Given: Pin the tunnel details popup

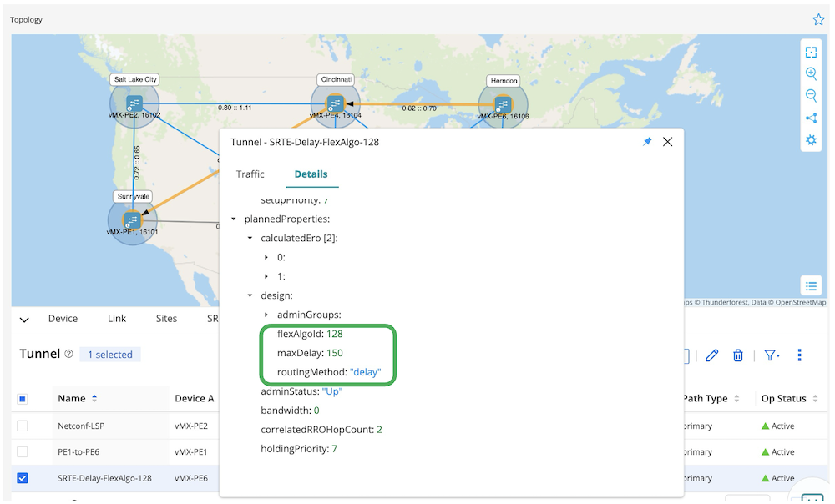Looking at the screenshot, I should pyautogui.click(x=647, y=142).
